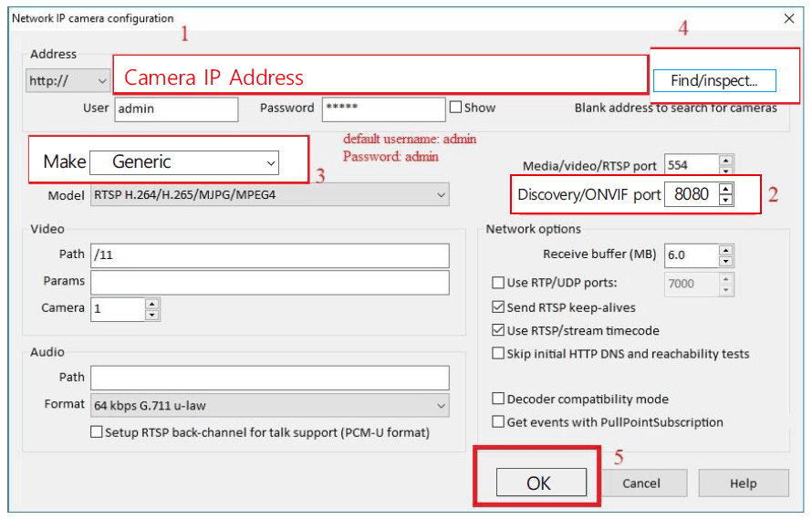This screenshot has width=812, height=519.
Task: Close the camera configuration dialog
Action: (x=789, y=18)
